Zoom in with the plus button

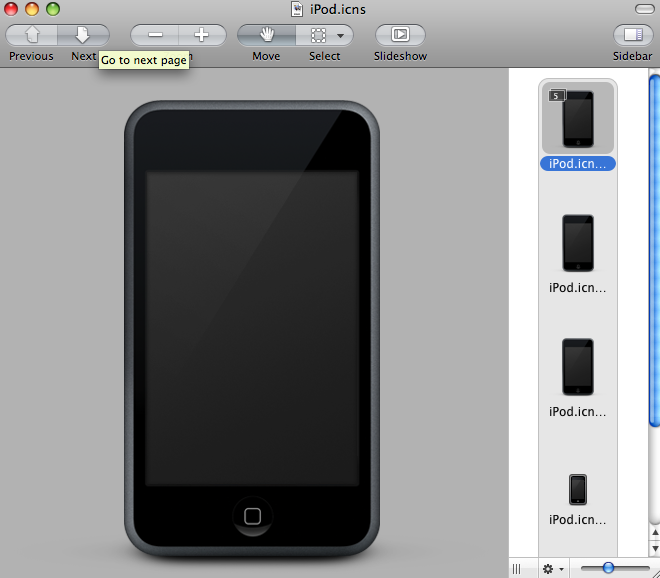click(x=202, y=35)
